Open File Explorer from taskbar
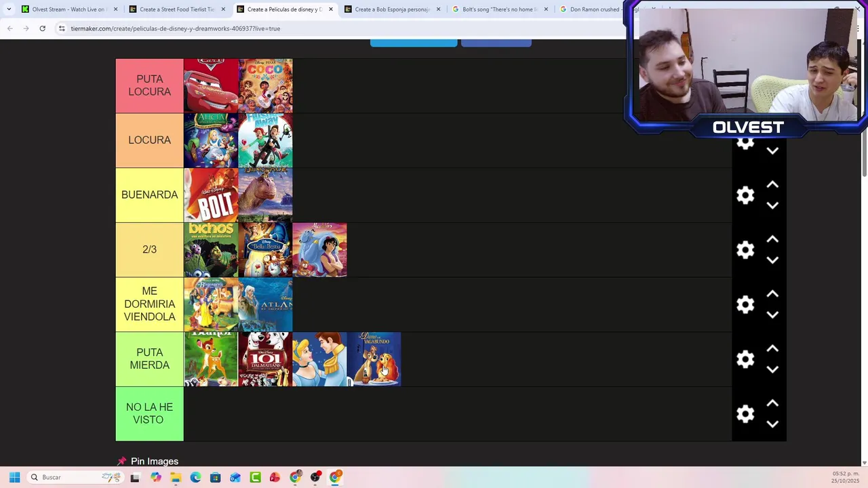This screenshot has height=488, width=868. click(x=176, y=477)
